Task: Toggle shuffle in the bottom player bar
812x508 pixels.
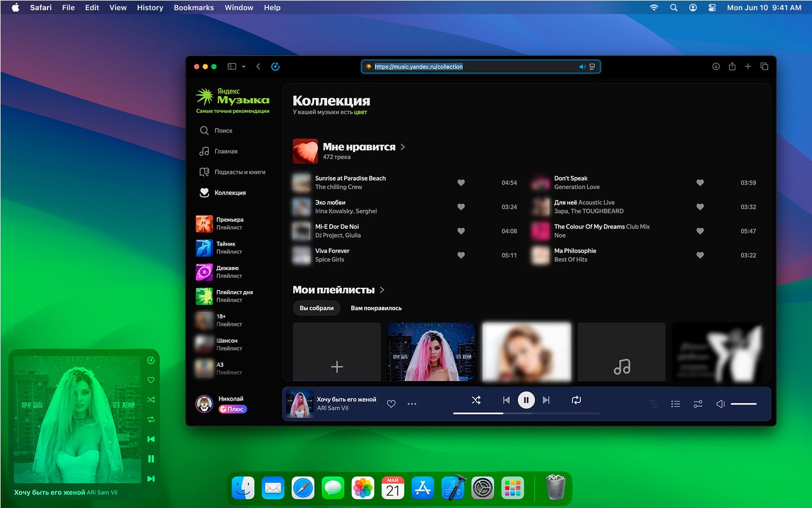Action: coord(476,400)
